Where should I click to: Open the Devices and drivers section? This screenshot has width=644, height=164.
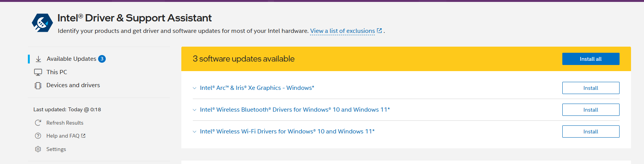coord(73,85)
